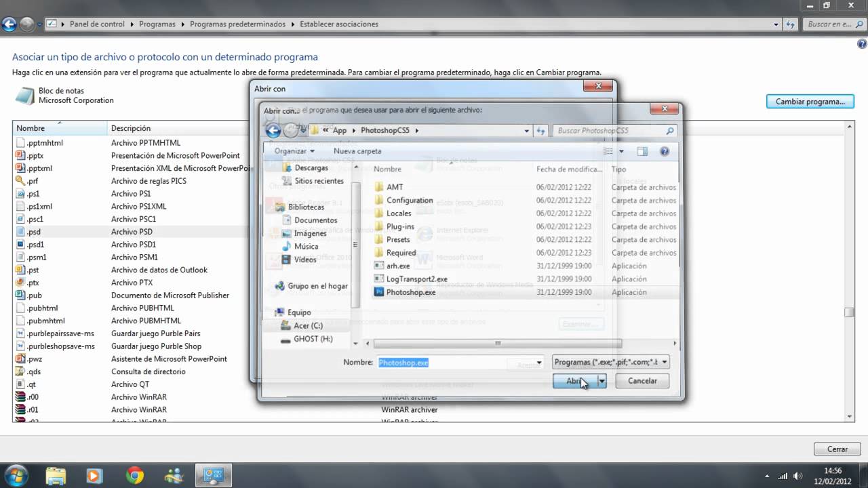This screenshot has height=488, width=868.
Task: Go to Descargas in sidebar
Action: tap(311, 167)
